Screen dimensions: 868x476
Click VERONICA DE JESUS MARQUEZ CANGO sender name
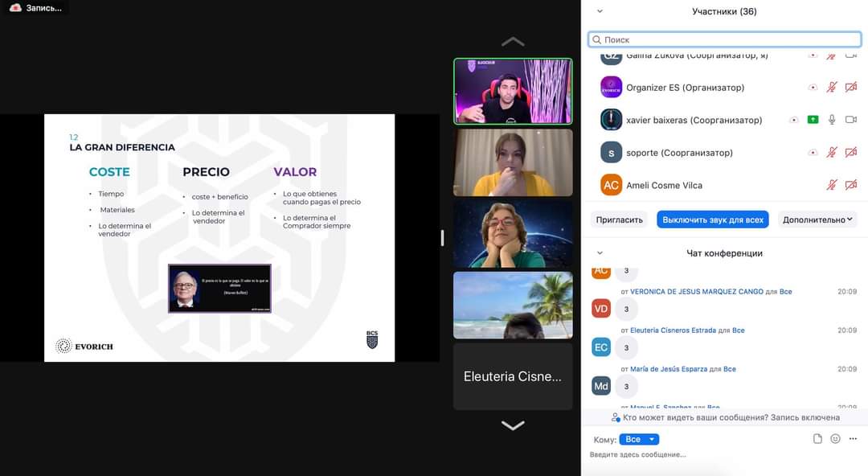click(x=696, y=292)
